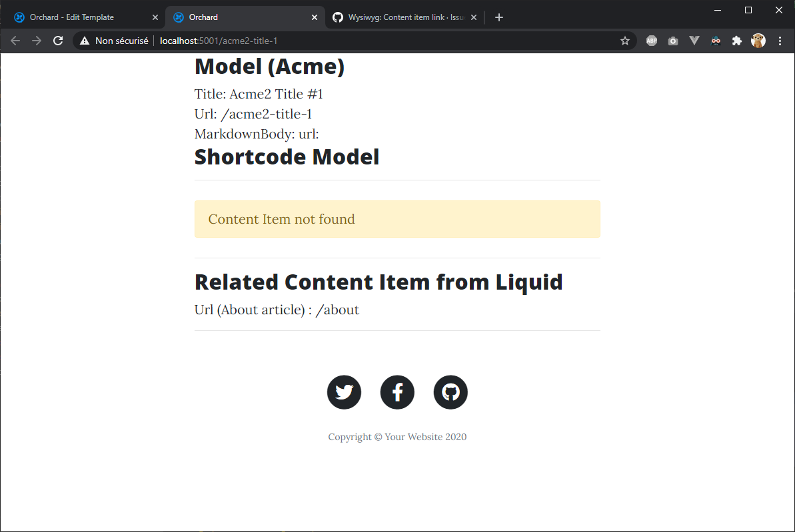
Task: Open the AdBlock Plus extension
Action: [651, 40]
